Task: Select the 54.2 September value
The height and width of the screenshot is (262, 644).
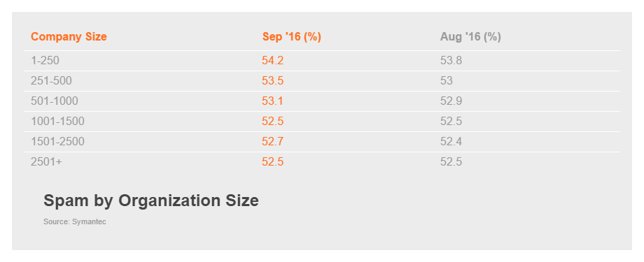Action: click(273, 61)
